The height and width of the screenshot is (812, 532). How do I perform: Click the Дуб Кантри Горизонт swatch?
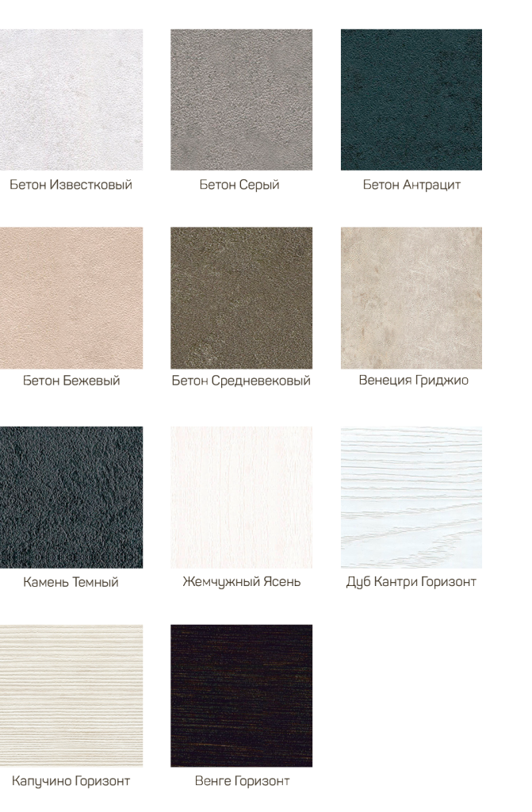click(411, 496)
